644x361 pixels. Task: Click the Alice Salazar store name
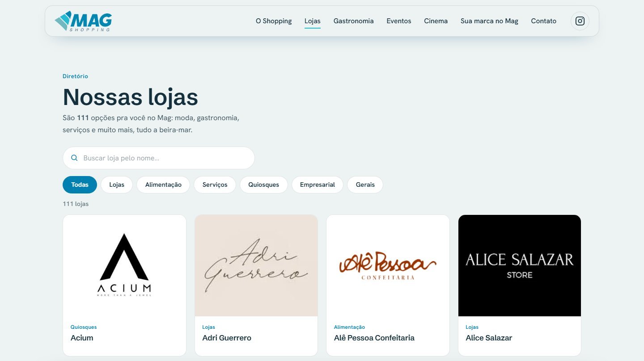pos(489,338)
